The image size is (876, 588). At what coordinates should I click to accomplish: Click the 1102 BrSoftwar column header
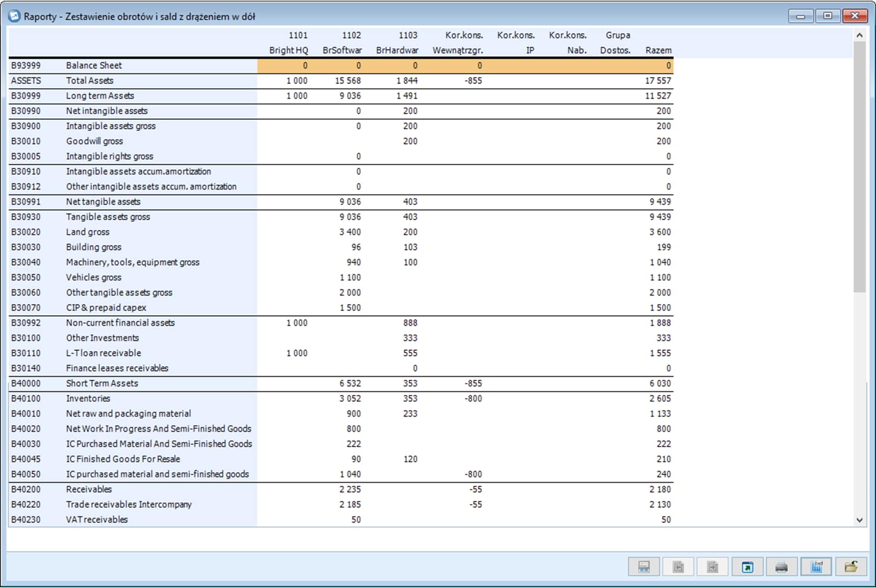(x=343, y=43)
